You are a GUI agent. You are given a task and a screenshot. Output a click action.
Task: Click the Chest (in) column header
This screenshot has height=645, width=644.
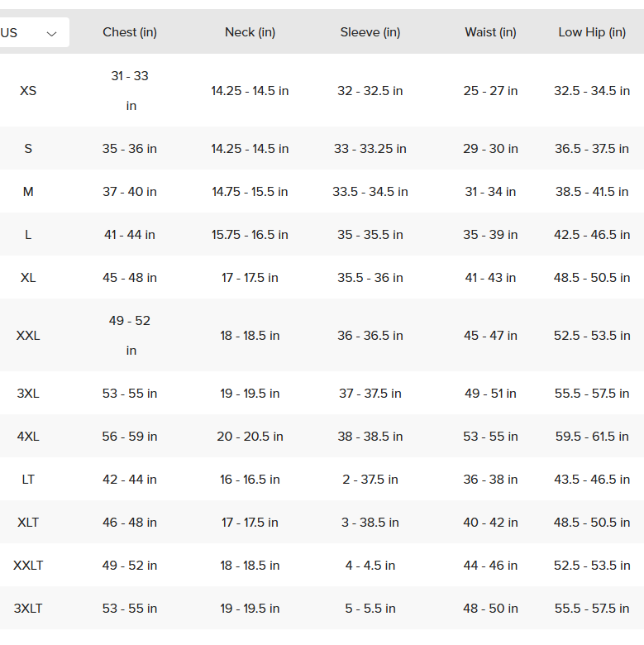pyautogui.click(x=130, y=32)
